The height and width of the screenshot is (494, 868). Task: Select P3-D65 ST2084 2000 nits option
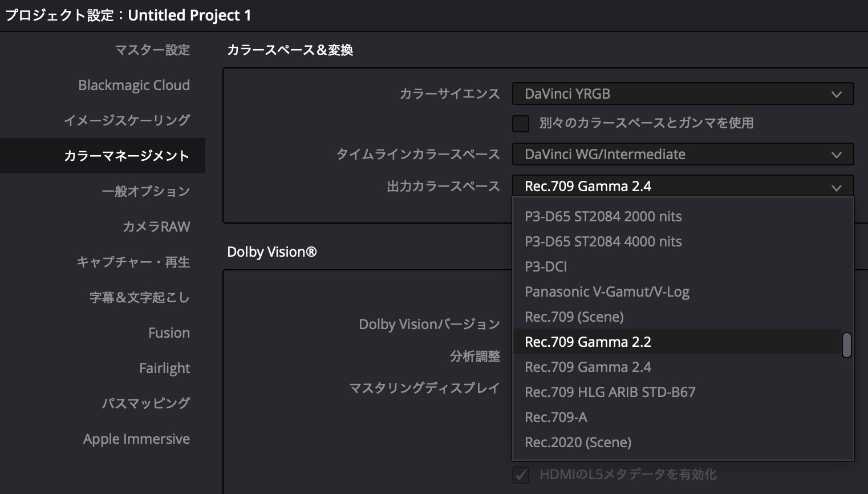click(x=603, y=217)
